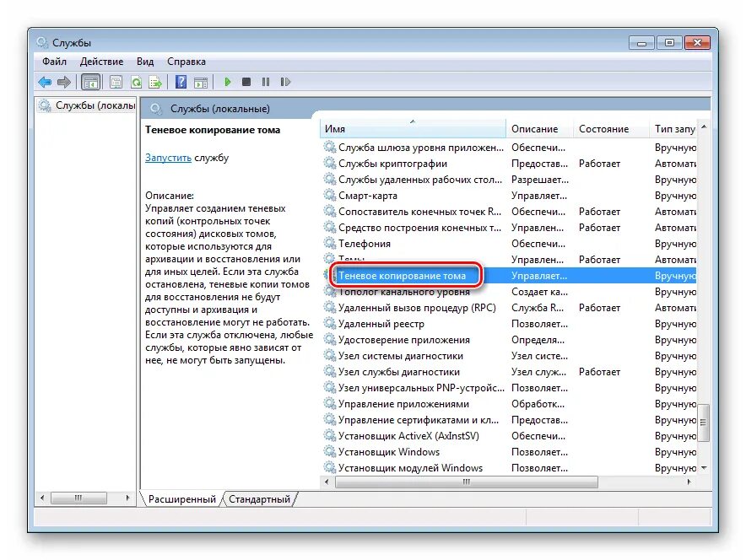Click the gear icon beside Удостоверение приложения

(x=330, y=339)
